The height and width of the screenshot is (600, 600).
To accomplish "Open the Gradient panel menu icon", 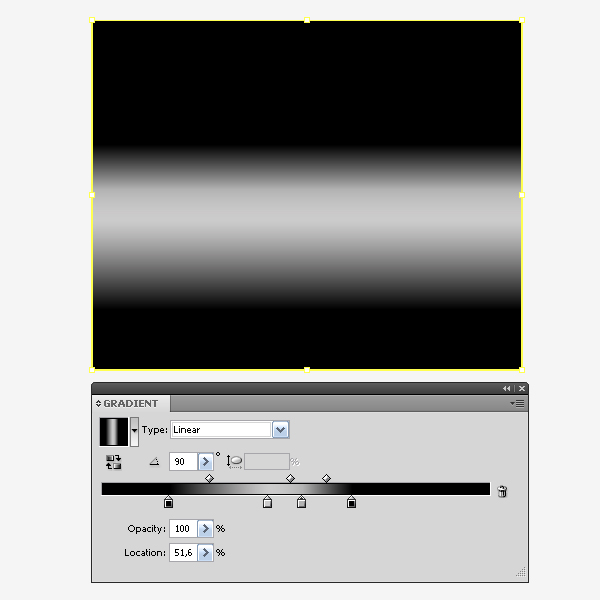I will pos(517,403).
